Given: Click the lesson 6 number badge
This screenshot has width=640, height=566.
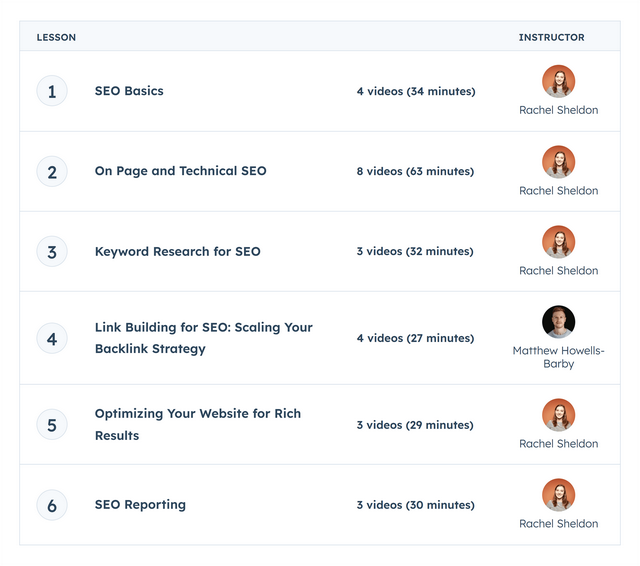Looking at the screenshot, I should point(52,505).
